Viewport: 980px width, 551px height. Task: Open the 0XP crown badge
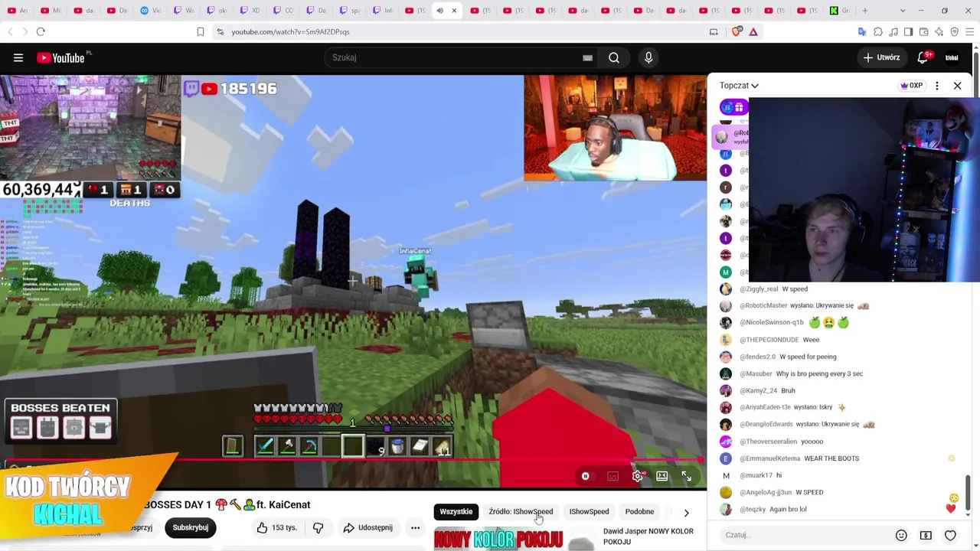point(911,86)
